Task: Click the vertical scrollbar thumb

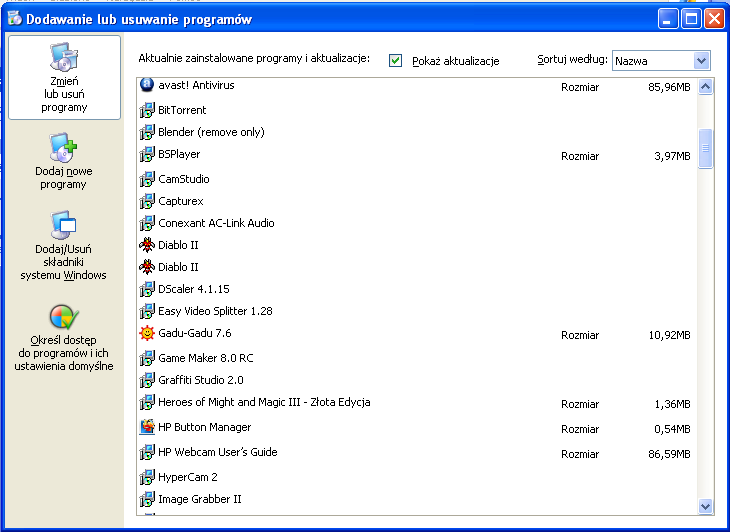Action: [705, 148]
